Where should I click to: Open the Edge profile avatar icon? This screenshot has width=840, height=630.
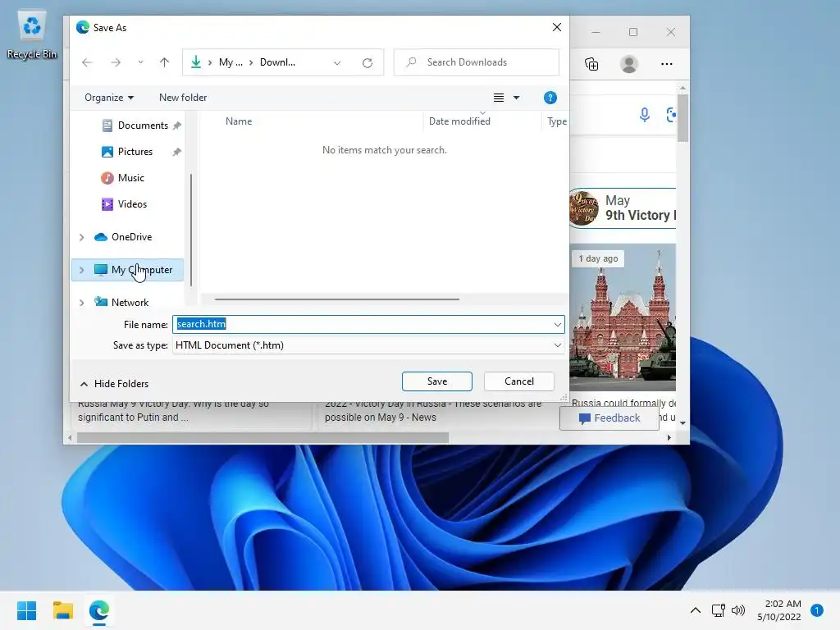click(x=629, y=64)
